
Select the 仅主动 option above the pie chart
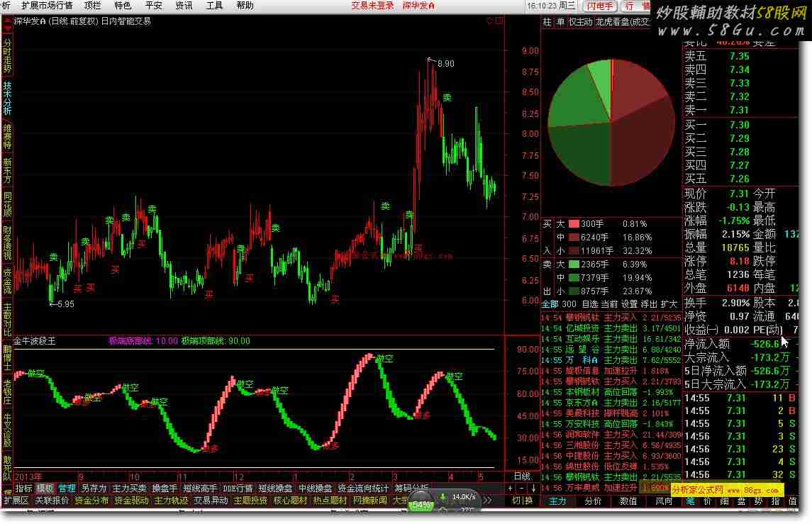(x=580, y=22)
